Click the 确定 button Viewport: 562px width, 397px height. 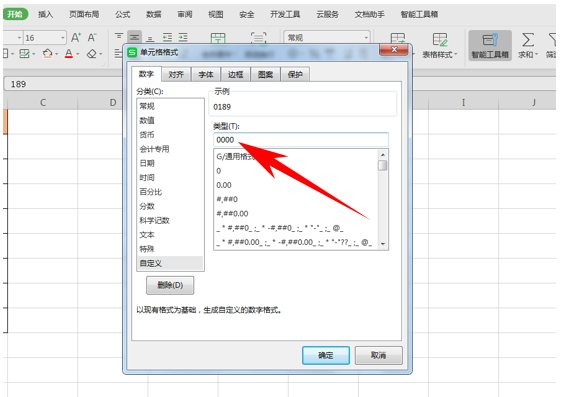325,355
